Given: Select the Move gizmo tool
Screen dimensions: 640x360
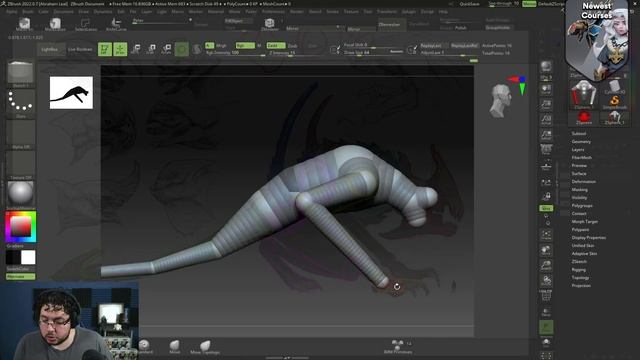Looking at the screenshot, I should tap(136, 49).
